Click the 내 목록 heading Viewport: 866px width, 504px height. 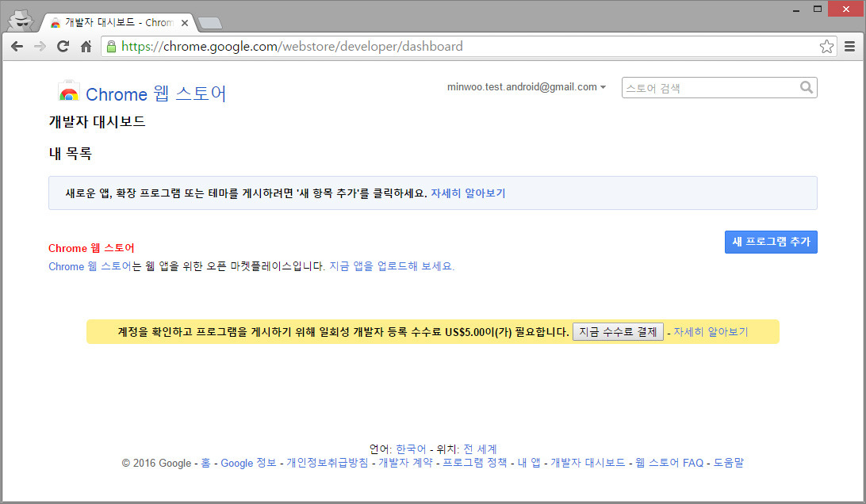pos(70,154)
